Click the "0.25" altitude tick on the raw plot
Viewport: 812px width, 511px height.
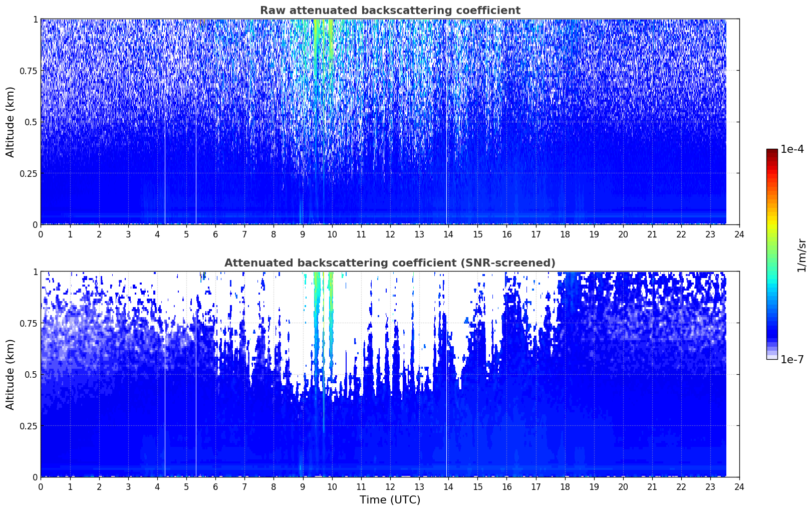pyautogui.click(x=28, y=173)
